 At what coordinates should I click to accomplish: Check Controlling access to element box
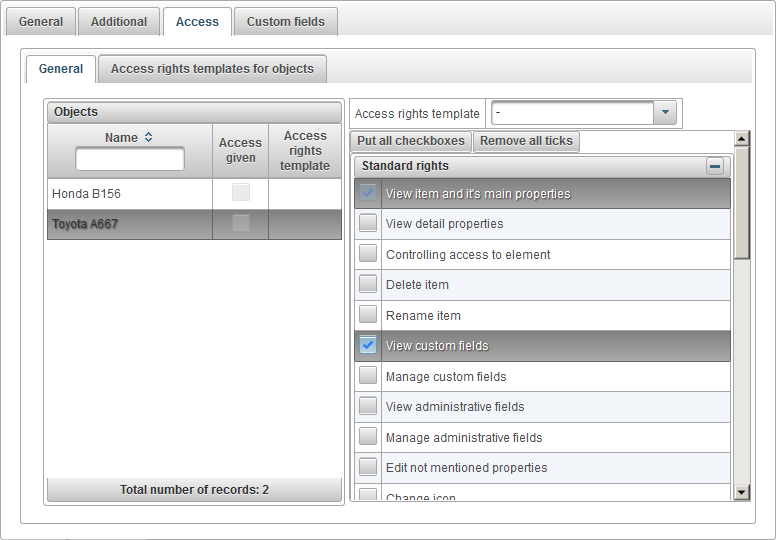click(x=368, y=254)
